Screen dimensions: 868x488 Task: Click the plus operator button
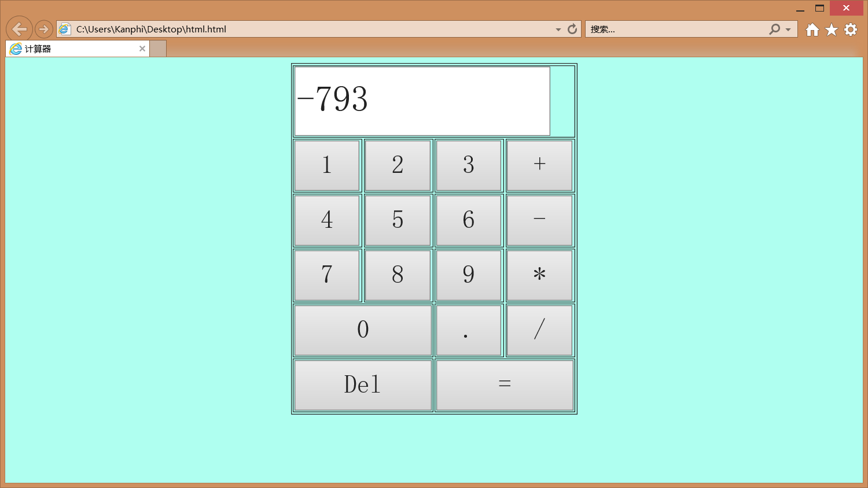click(x=540, y=165)
